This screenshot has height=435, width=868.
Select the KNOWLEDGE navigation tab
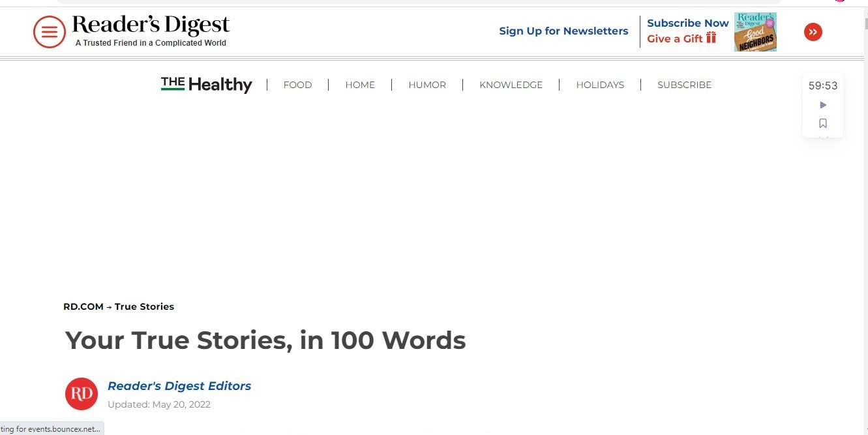click(511, 84)
